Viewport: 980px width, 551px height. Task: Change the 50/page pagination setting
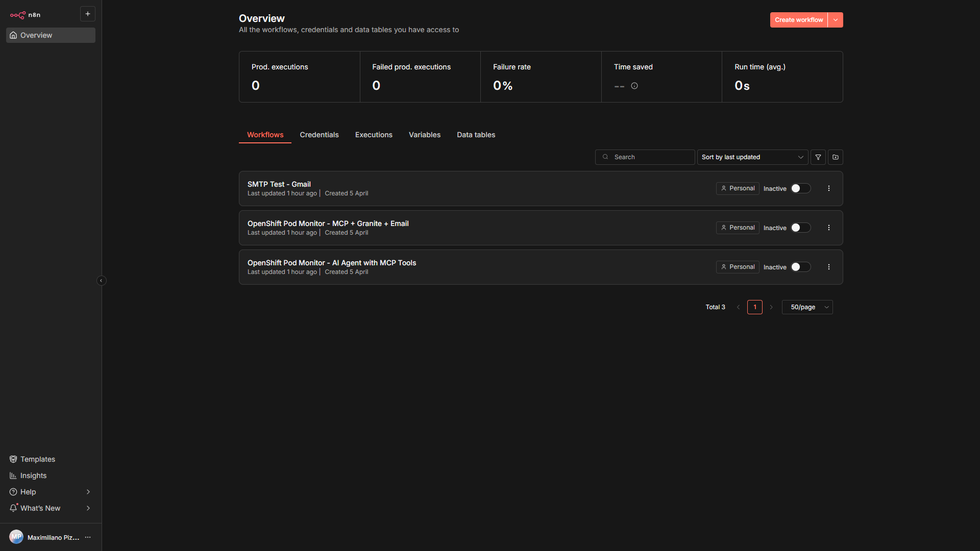click(807, 307)
